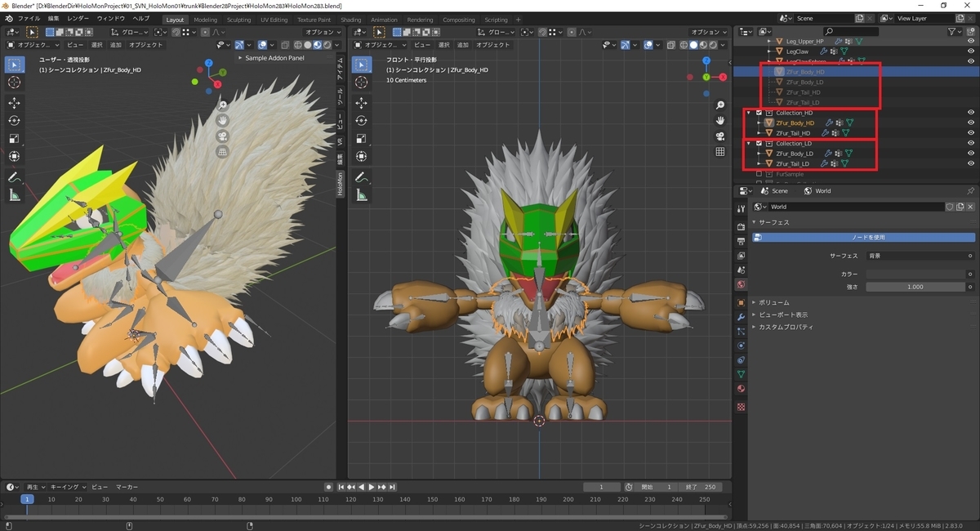Hide ZFur_Tail_LD via its eye icon
The image size is (980, 531).
tap(971, 163)
